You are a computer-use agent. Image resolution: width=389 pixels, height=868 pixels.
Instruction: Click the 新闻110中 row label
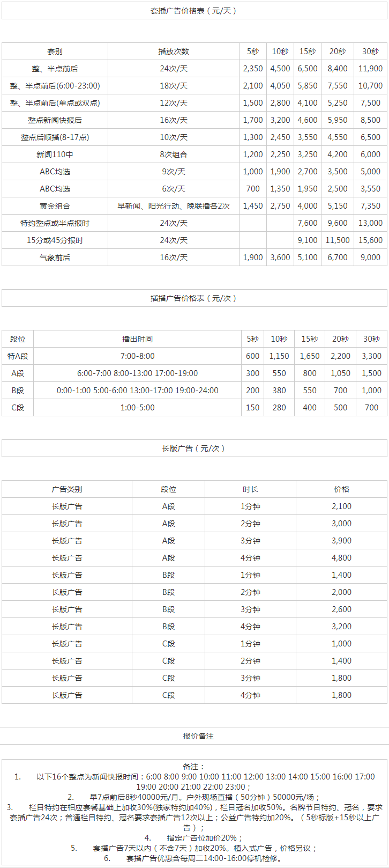(55, 155)
